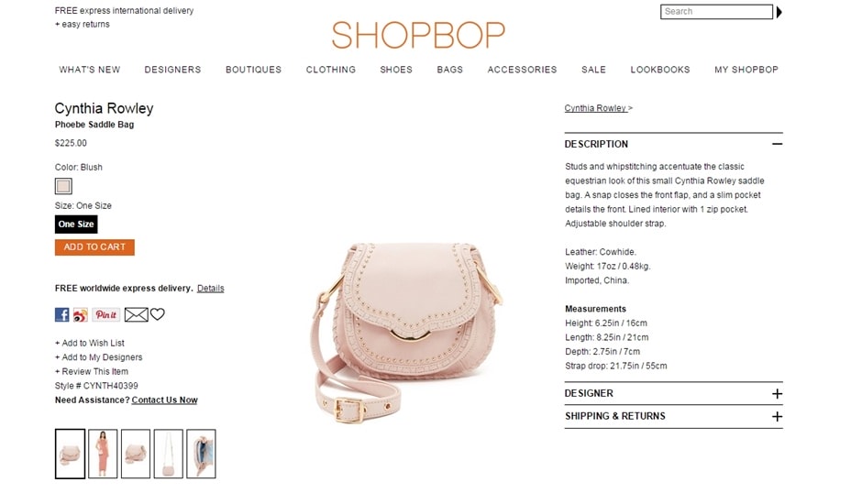This screenshot has height=504, width=862.
Task: Pin the item with Pin it
Action: point(106,315)
